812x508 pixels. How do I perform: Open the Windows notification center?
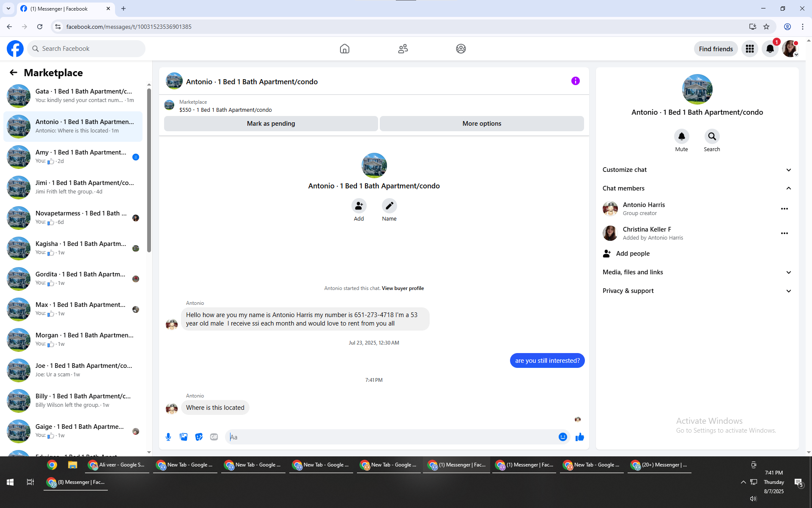click(798, 482)
